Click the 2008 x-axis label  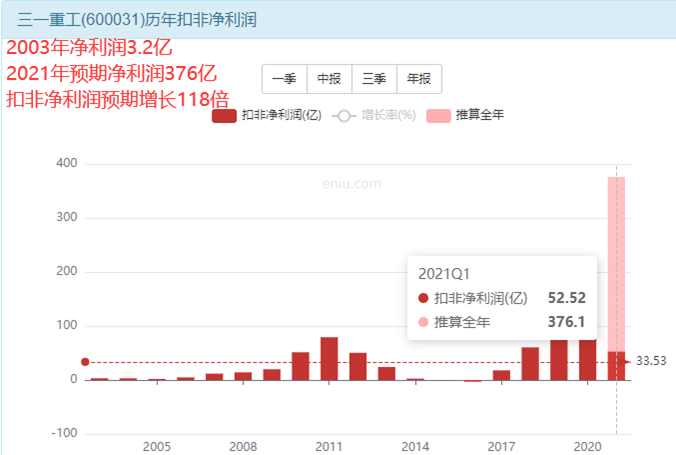coord(243,446)
